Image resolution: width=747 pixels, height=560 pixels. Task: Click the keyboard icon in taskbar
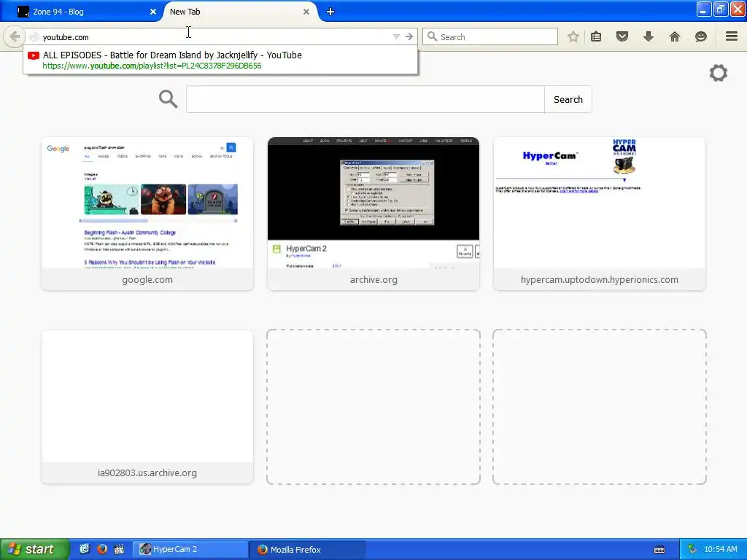tap(659, 550)
